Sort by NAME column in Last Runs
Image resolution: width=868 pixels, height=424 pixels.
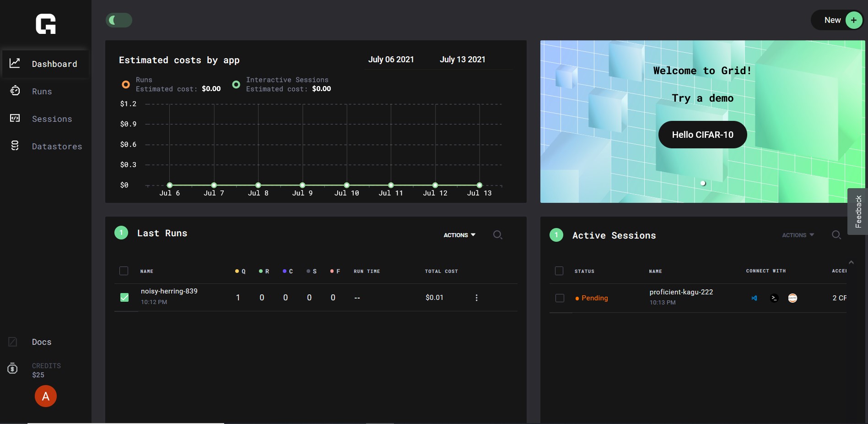(147, 272)
